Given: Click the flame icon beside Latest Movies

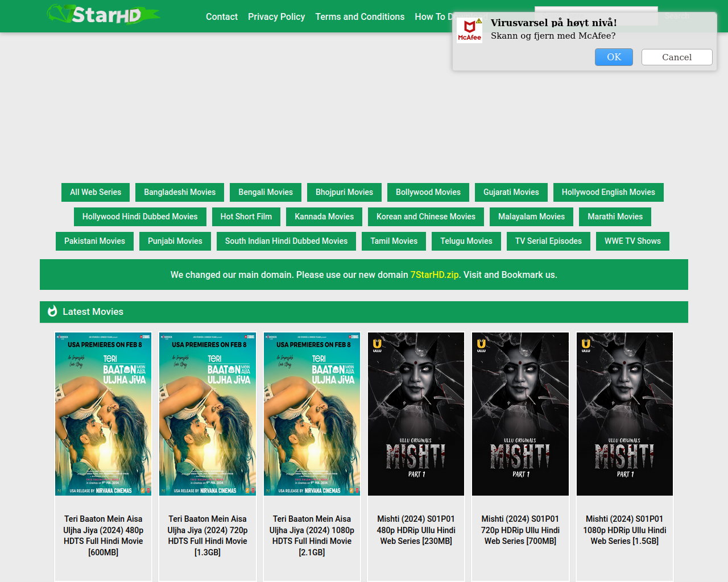Looking at the screenshot, I should tap(52, 311).
